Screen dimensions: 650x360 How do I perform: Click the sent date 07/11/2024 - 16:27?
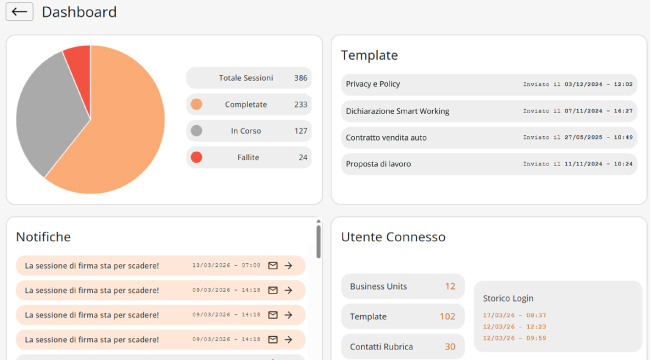pyautogui.click(x=598, y=111)
